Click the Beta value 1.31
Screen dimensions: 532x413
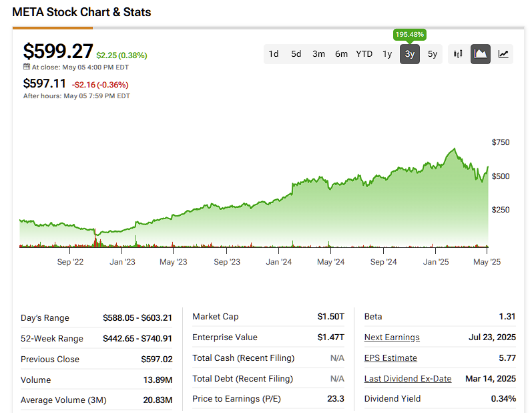click(507, 317)
